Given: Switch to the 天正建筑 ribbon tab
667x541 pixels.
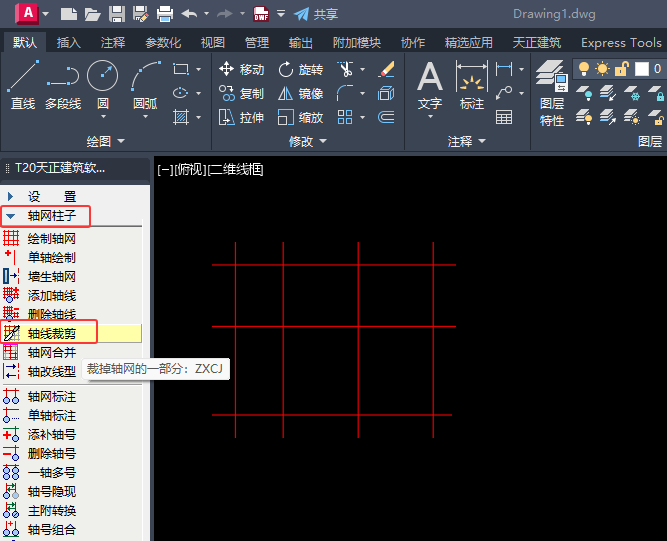Looking at the screenshot, I should click(x=536, y=43).
